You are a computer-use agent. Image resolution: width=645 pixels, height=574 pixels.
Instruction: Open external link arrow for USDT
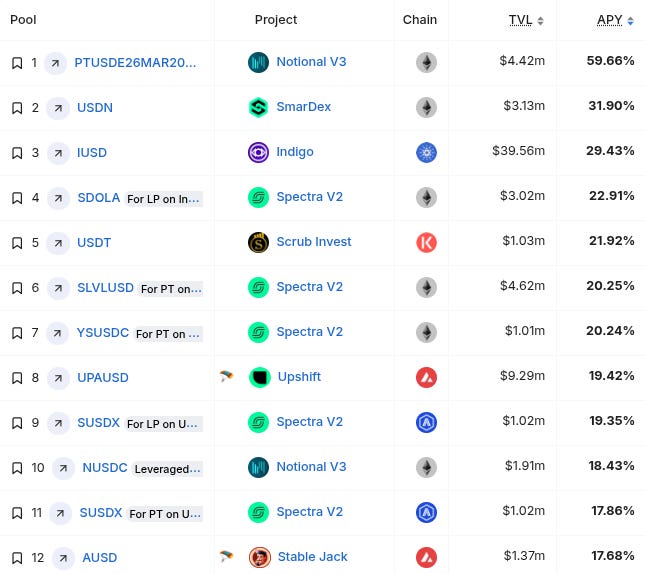tap(58, 243)
